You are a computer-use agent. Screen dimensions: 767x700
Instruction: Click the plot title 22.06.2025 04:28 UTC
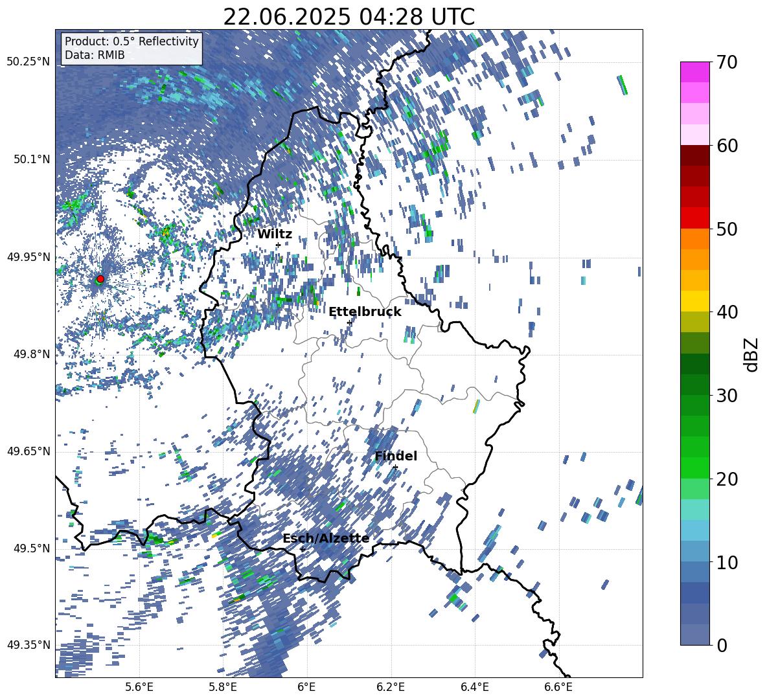pos(349,17)
